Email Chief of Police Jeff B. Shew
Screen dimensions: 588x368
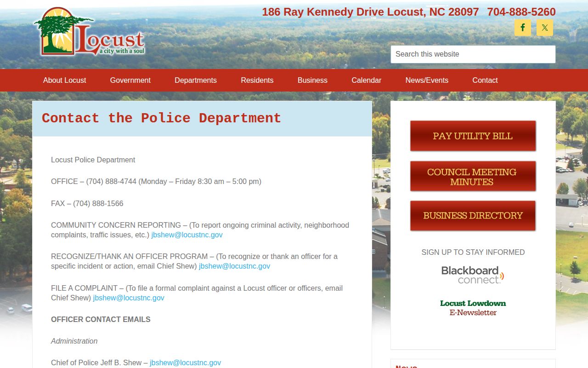pos(185,362)
